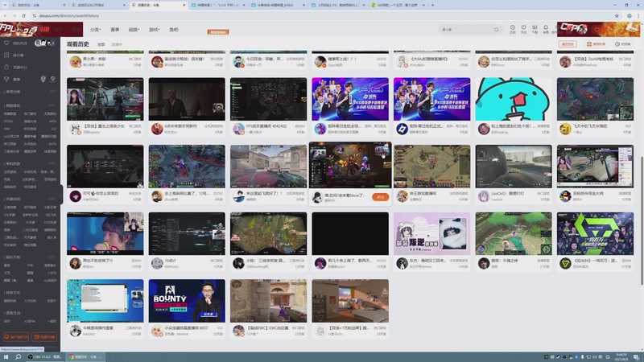This screenshot has height=362, width=644.
Task: Open a new browser tab with plus
Action: click(432, 5)
